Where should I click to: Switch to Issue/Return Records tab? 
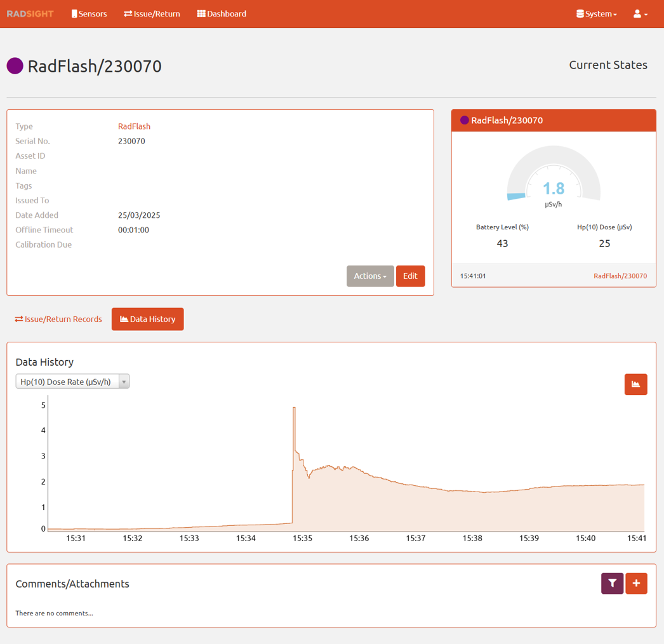(58, 319)
